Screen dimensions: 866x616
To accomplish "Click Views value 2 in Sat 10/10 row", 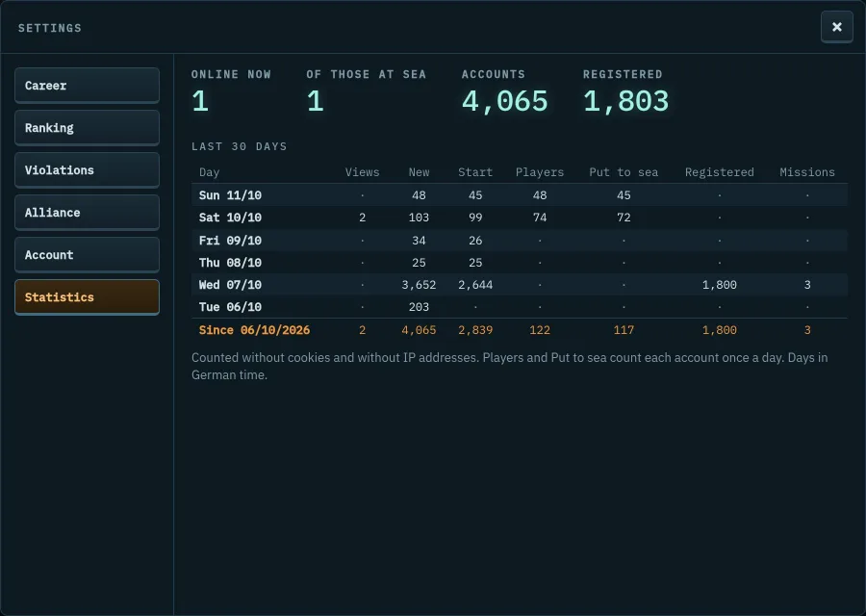I will click(363, 218).
